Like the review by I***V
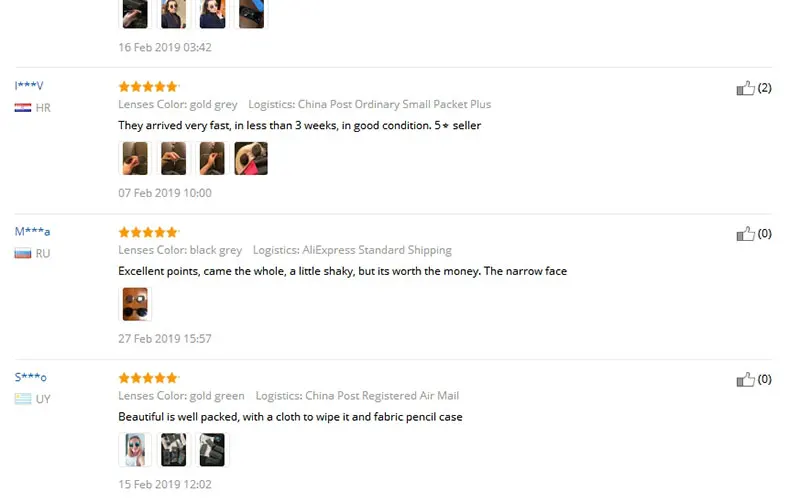This screenshot has width=800, height=503. tap(745, 88)
